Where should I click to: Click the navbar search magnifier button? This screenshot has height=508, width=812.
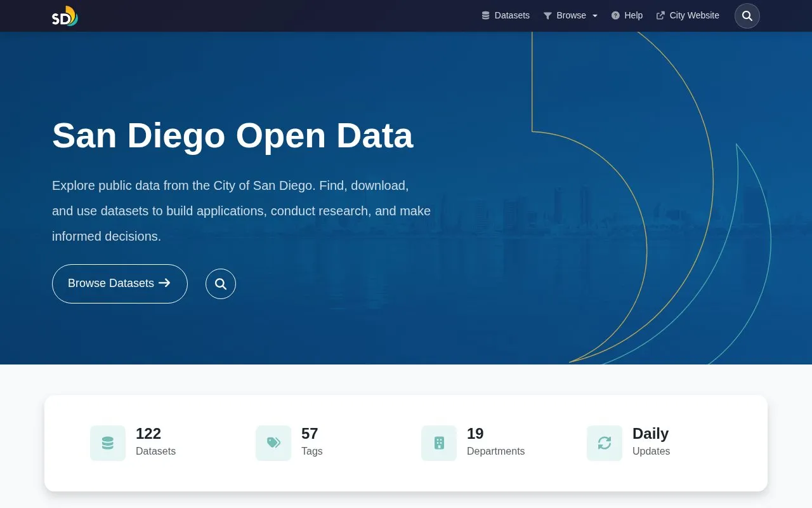[747, 16]
